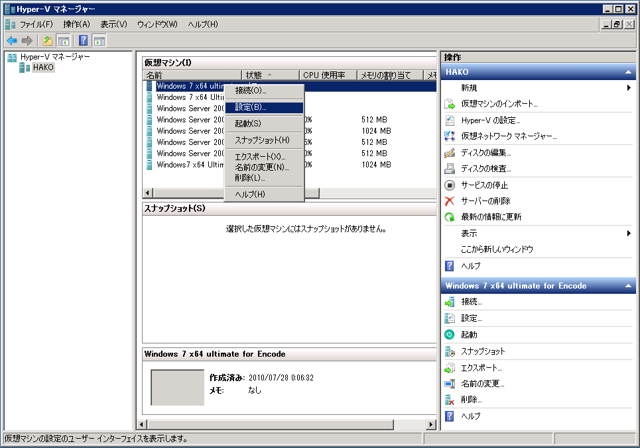Choose 削除(L) in the context menu
640x448 pixels.
264,178
